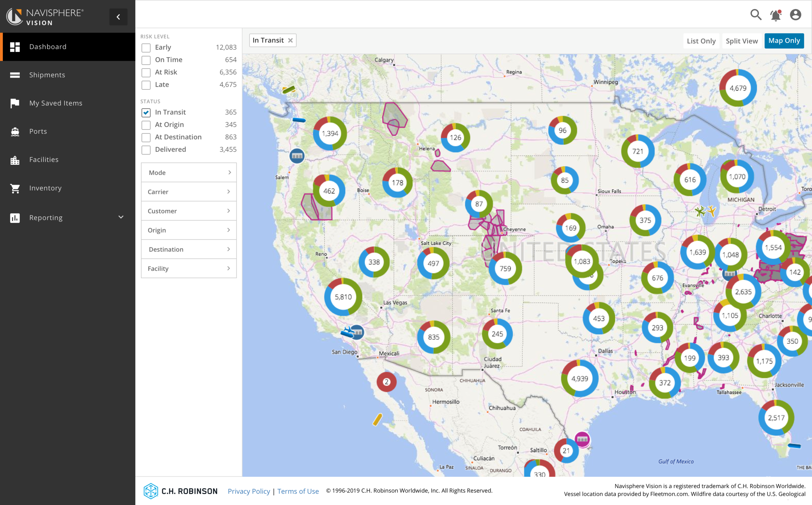Expand the Destination filter
The image size is (812, 505).
point(189,249)
